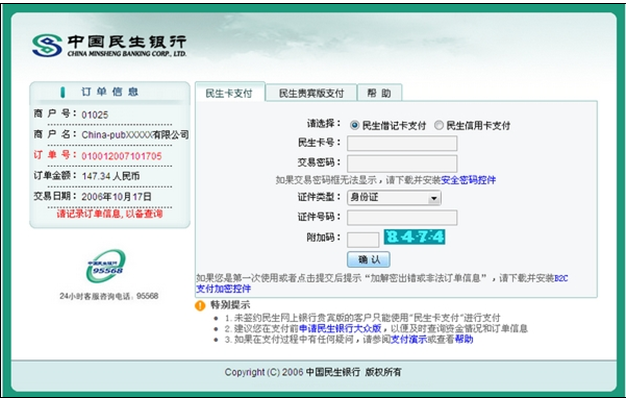The height and width of the screenshot is (398, 626).
Task: Switch to 民生贵宾版支付 tab
Action: pyautogui.click(x=311, y=93)
